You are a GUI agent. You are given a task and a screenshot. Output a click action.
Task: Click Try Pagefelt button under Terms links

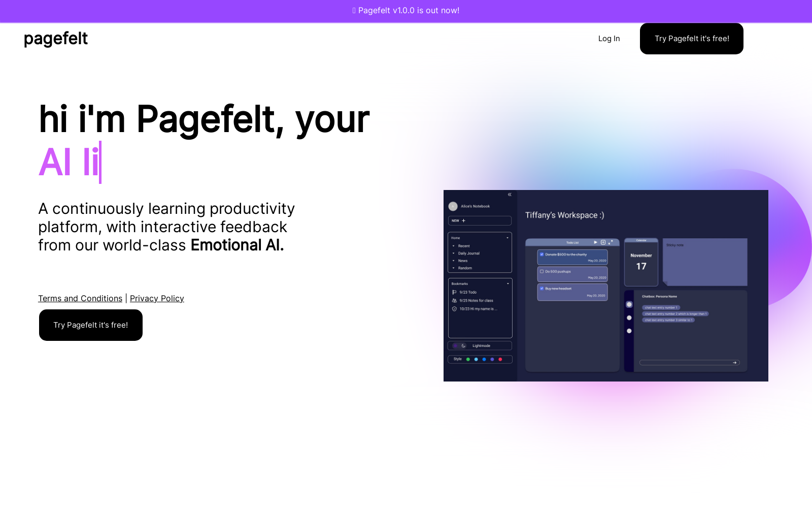(x=91, y=325)
